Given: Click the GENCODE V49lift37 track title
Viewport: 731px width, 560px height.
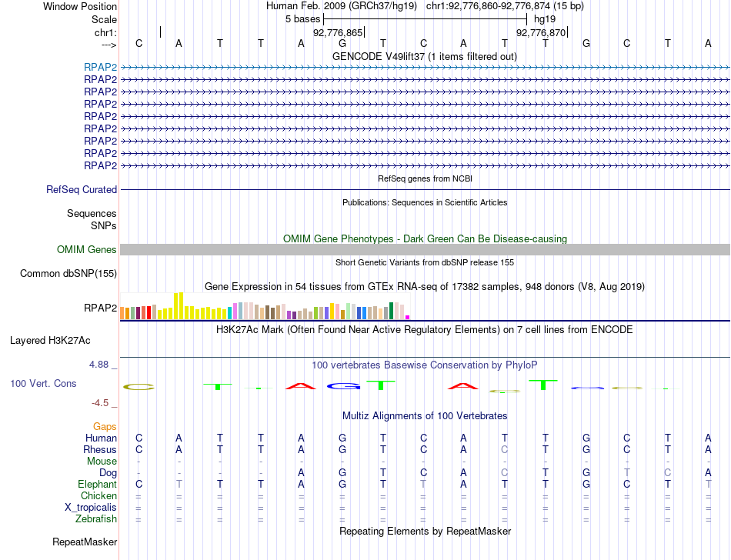Looking at the screenshot, I should click(425, 57).
